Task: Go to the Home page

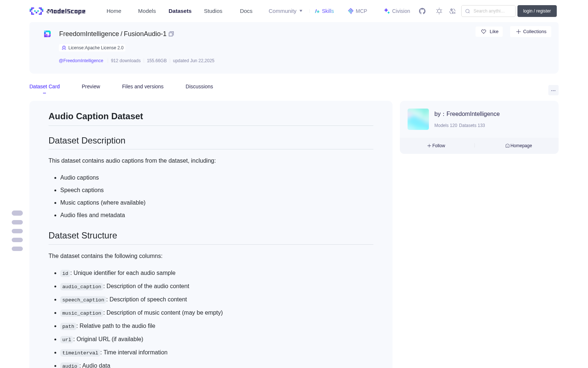Action: tap(114, 11)
